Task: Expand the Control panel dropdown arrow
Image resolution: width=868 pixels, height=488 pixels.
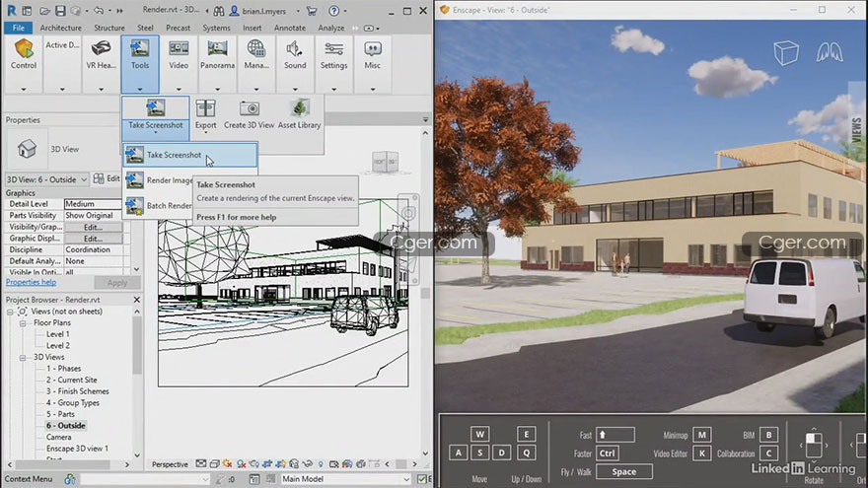Action: 24,89
